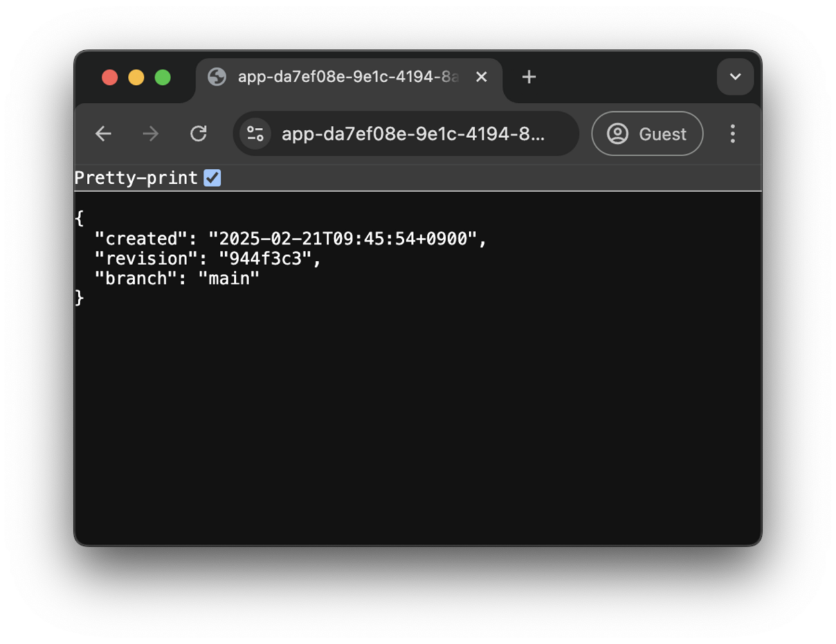The height and width of the screenshot is (644, 836).
Task: Click the created timestamp value
Action: pos(343,238)
